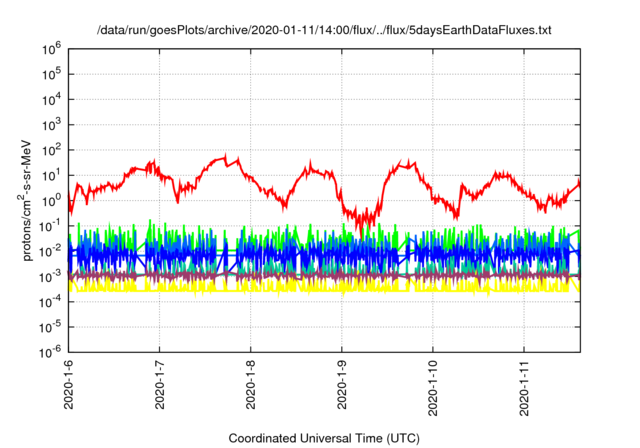
Task: Click the 10^1 y-axis tick label
Action: (x=51, y=175)
